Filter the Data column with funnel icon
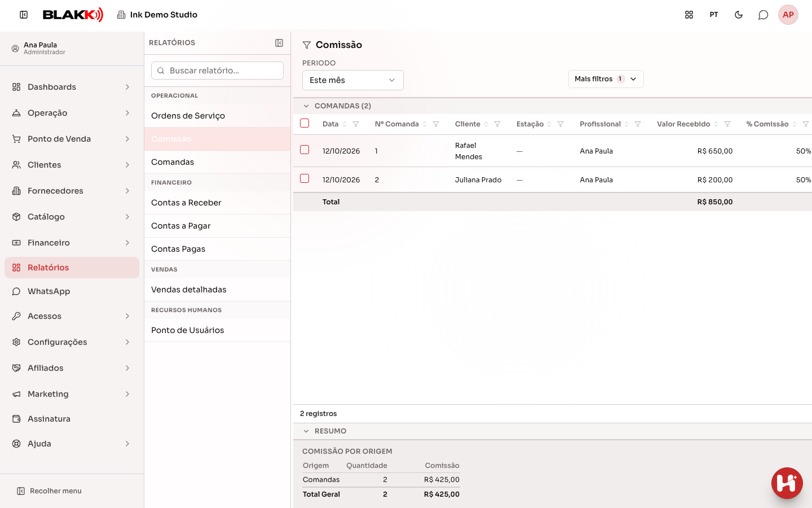Viewport: 812px width, 508px height. coord(356,124)
